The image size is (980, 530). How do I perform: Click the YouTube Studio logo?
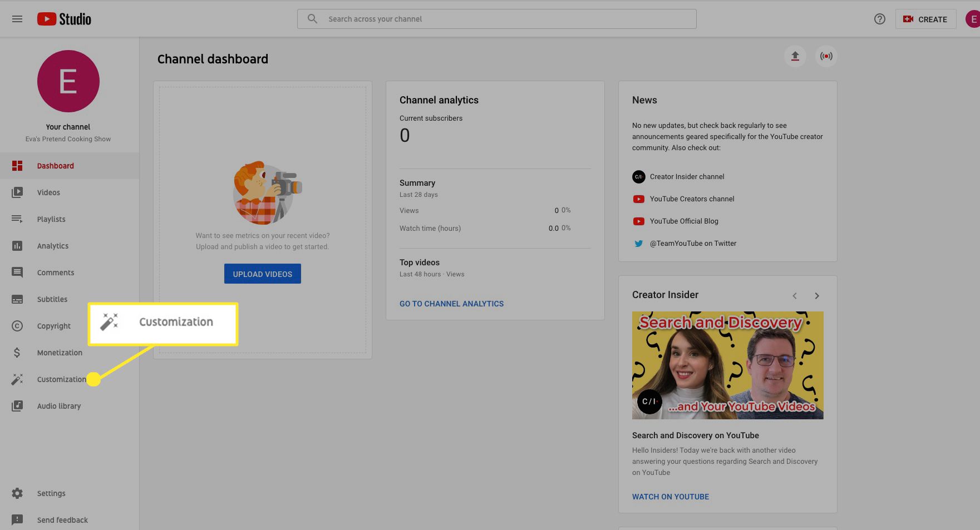(64, 19)
